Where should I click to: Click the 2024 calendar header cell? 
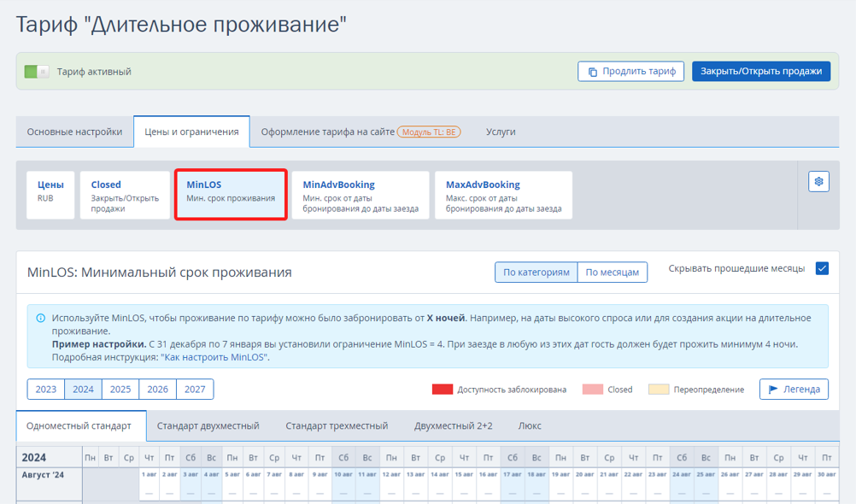click(x=50, y=458)
